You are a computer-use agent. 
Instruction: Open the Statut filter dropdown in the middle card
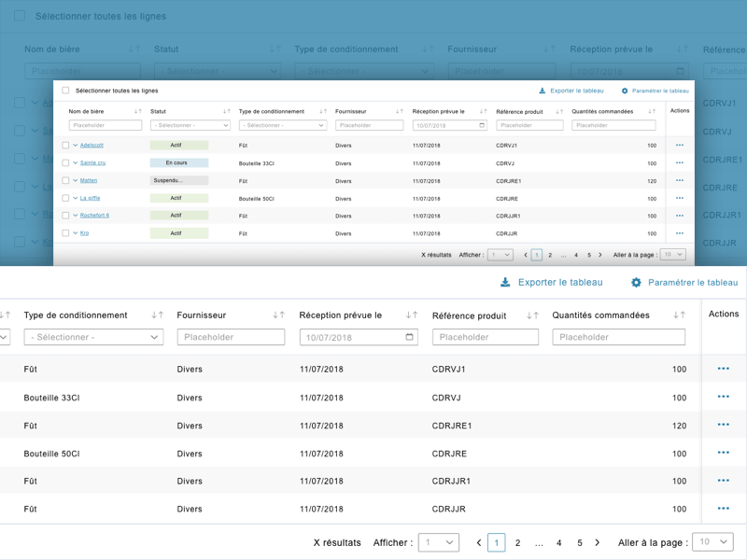190,125
